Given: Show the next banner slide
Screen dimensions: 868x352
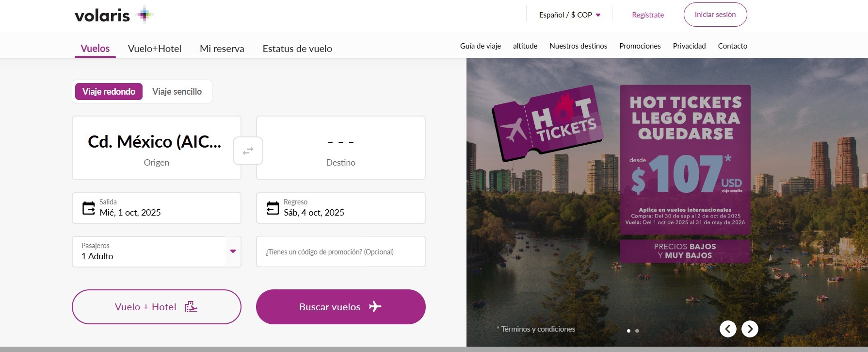Looking at the screenshot, I should 750,329.
